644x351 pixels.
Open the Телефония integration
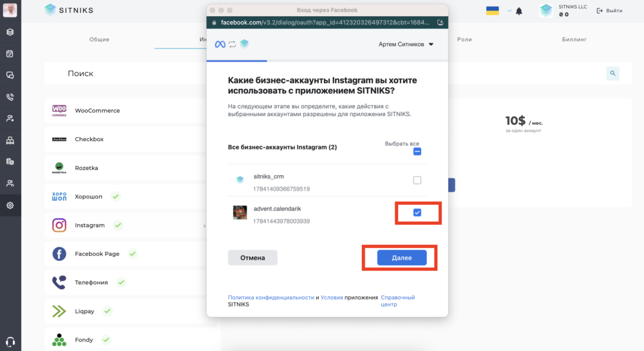(126, 283)
